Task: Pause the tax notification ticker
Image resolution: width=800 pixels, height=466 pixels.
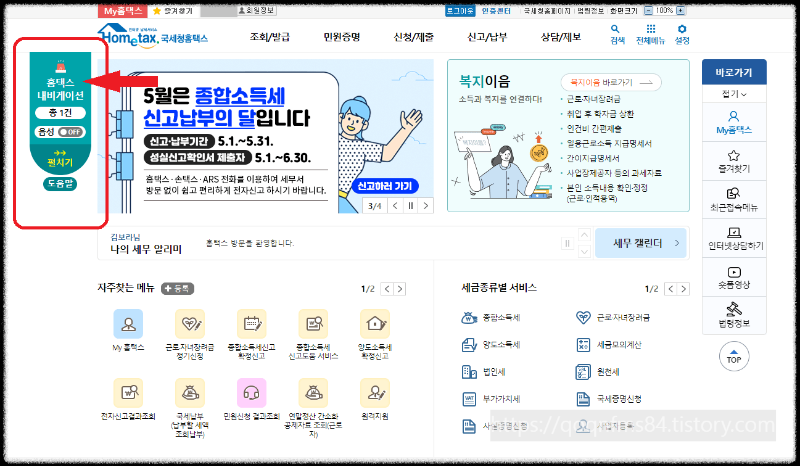Action: coord(567,243)
